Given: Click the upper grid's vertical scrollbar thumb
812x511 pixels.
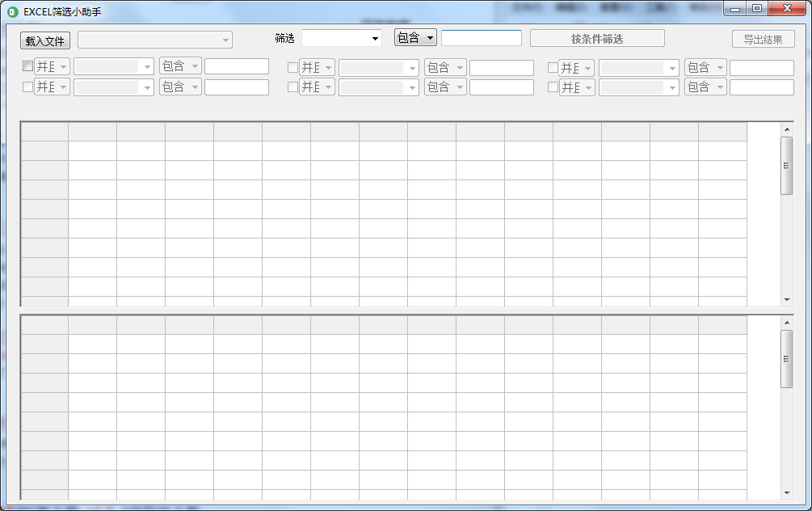Looking at the screenshot, I should tap(787, 166).
